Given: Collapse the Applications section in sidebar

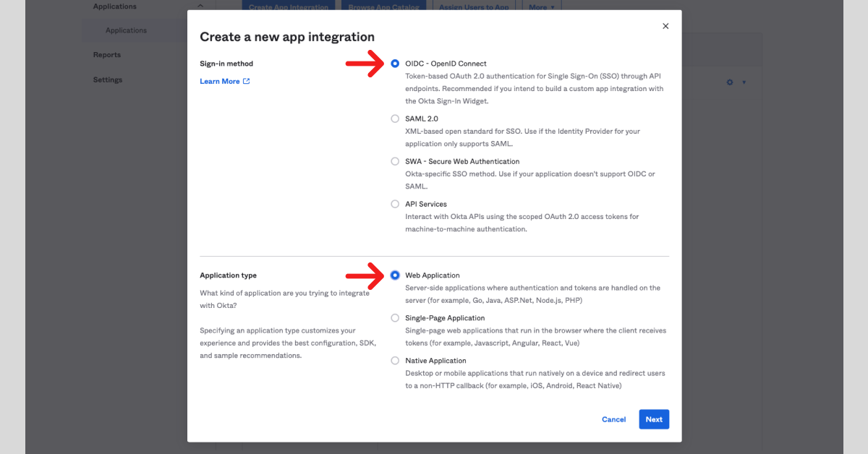Looking at the screenshot, I should [200, 5].
